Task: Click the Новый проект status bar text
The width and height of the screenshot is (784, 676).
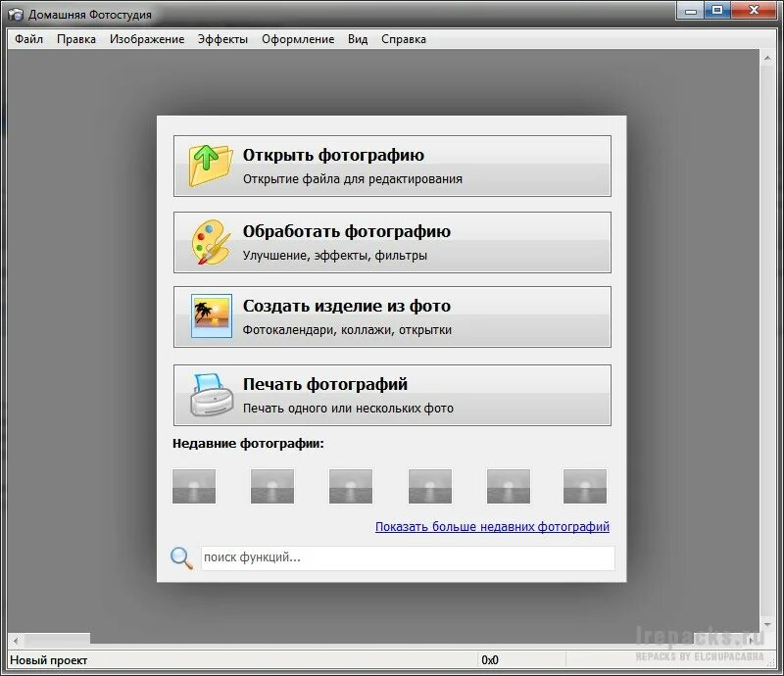Action: [48, 660]
